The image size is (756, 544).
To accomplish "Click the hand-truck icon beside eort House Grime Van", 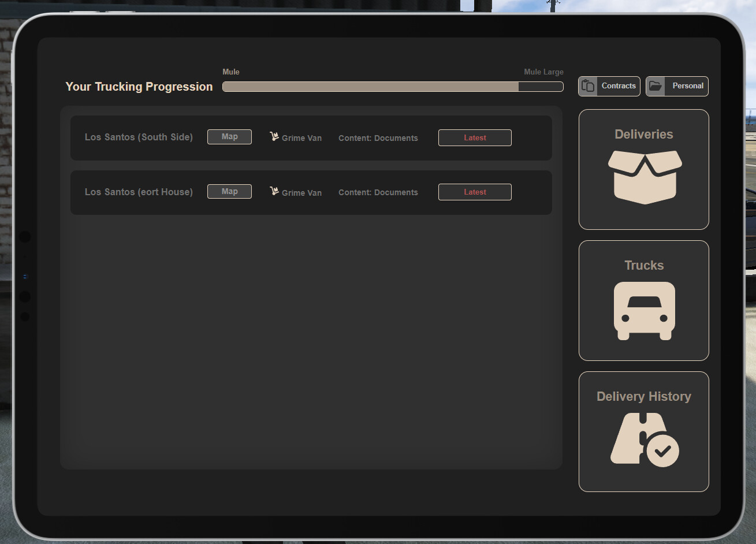I will [274, 189].
